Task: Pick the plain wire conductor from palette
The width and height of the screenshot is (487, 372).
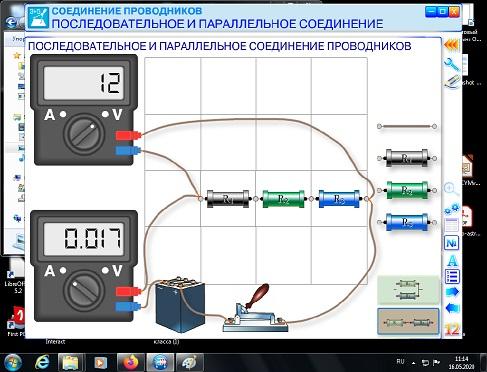Action: point(407,126)
